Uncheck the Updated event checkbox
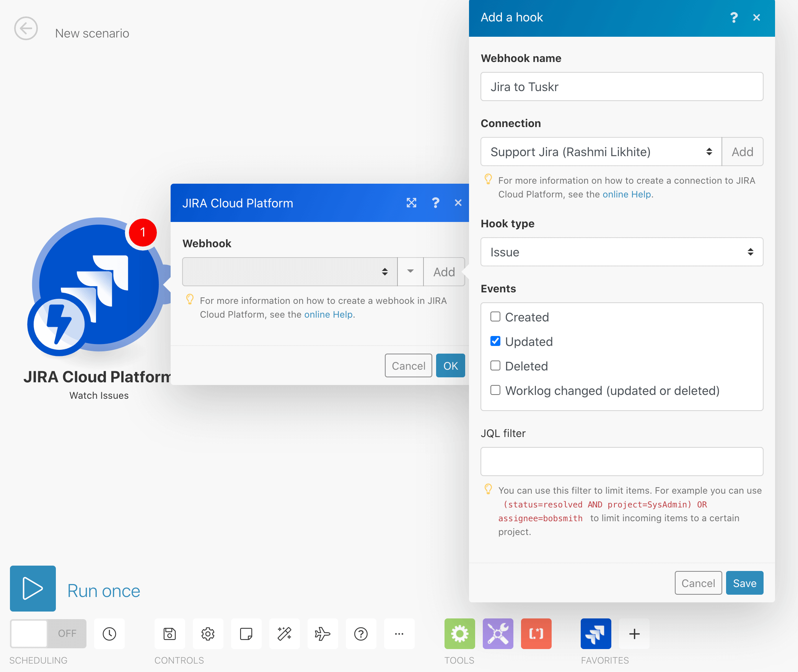This screenshot has width=798, height=672. [495, 341]
